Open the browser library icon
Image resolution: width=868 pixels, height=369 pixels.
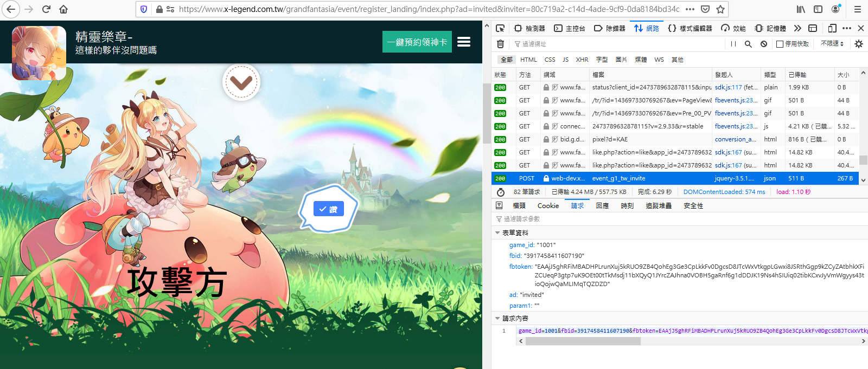[801, 9]
